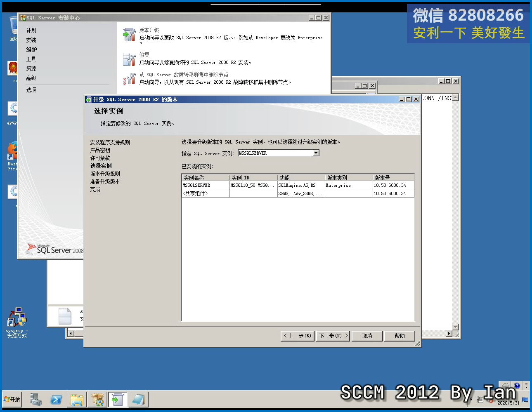Sort by 版本号 column header
Screen dimensions: 532x412
point(393,178)
